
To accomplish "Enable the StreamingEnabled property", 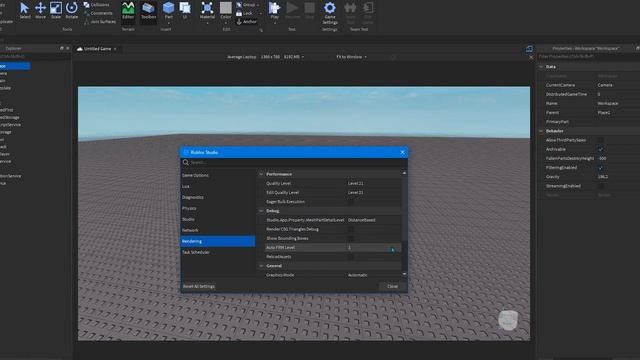I will (601, 186).
